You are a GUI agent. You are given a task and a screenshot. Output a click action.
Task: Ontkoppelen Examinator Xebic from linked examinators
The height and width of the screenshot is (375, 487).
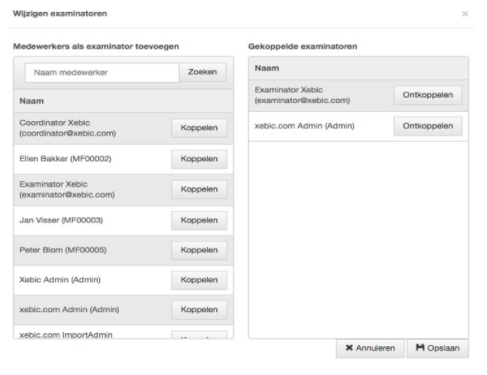428,95
